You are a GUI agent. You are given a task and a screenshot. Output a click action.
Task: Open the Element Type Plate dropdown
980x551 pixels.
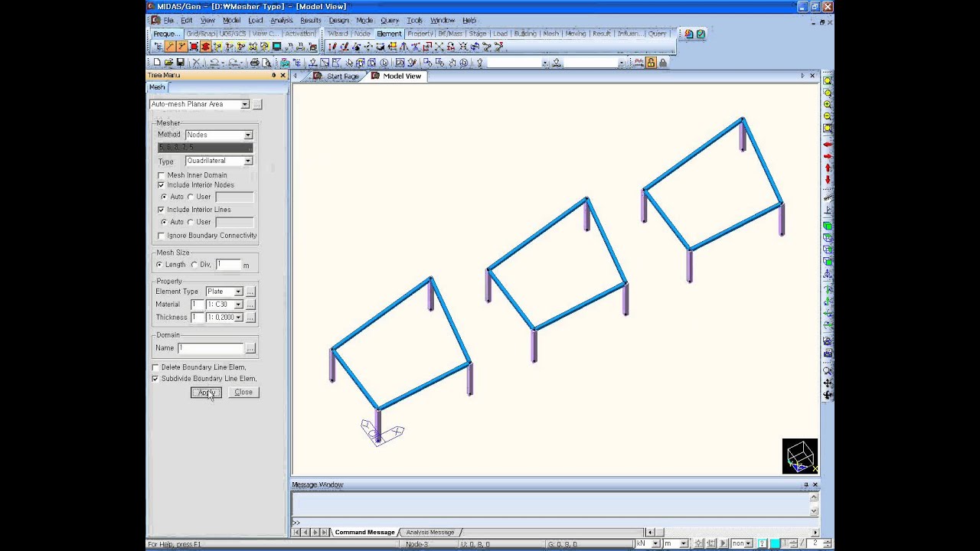point(238,292)
